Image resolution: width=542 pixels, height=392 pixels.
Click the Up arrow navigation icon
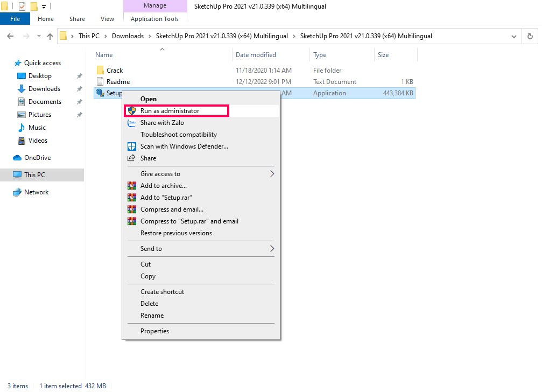[x=50, y=37]
